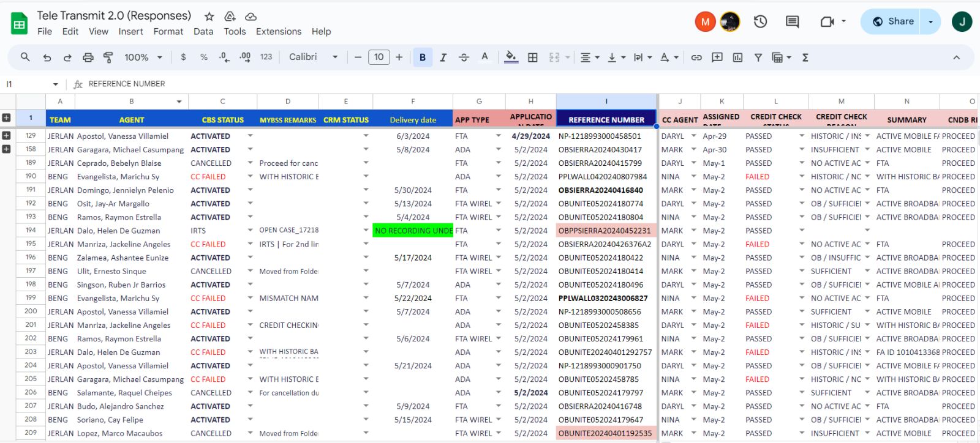Open the comments icon

[792, 21]
